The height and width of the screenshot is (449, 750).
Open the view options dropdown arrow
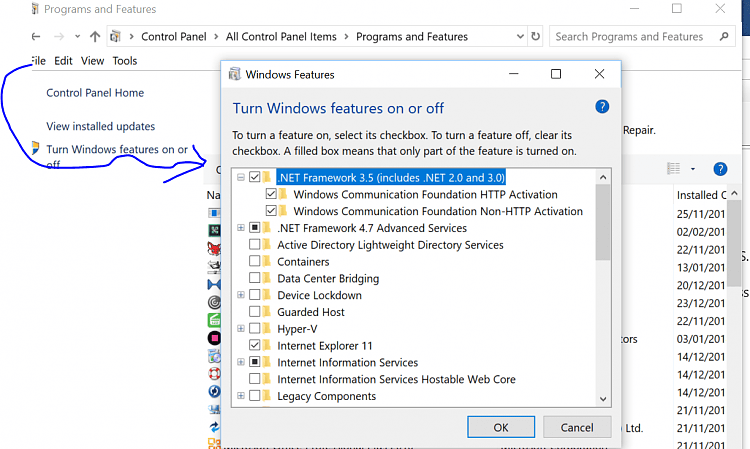coord(693,169)
